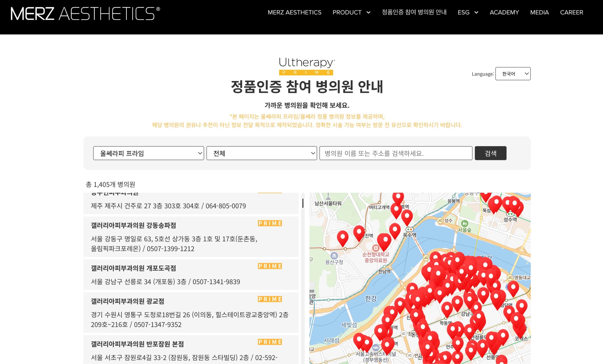Open the CAREER nav item
603x364 pixels.
(x=571, y=12)
